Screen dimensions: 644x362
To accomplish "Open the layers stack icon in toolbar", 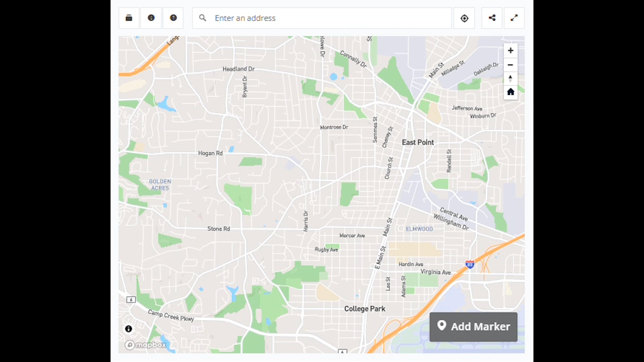I will pyautogui.click(x=129, y=18).
